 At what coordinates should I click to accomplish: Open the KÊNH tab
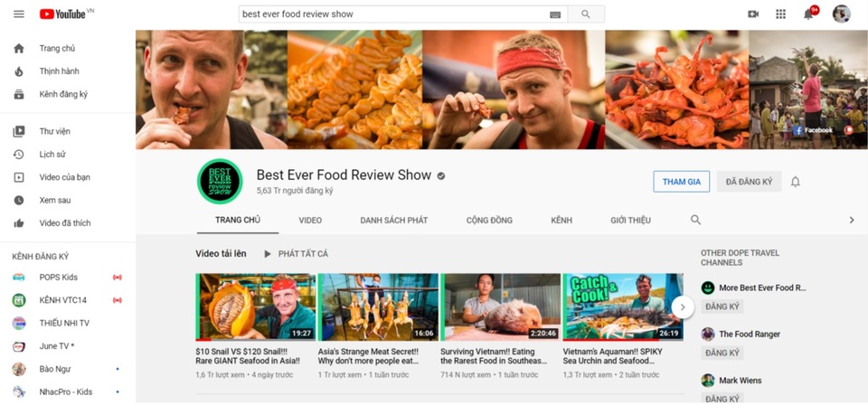tap(561, 221)
